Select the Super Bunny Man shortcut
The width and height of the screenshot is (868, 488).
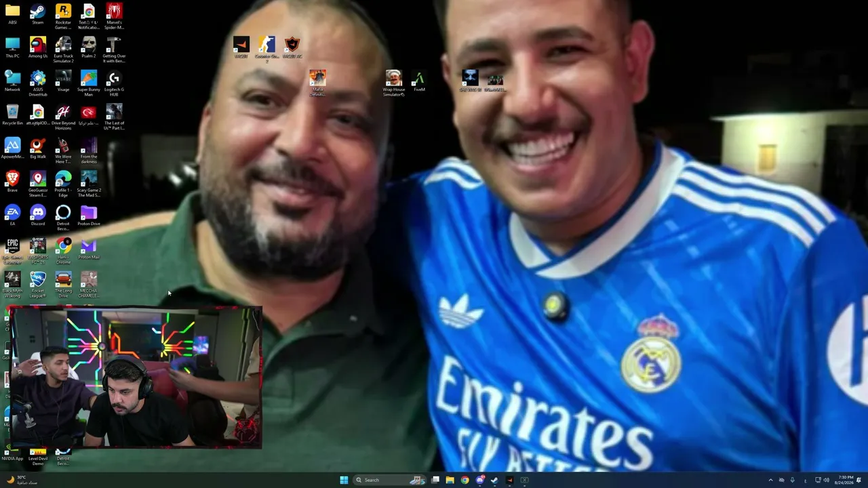tap(89, 83)
